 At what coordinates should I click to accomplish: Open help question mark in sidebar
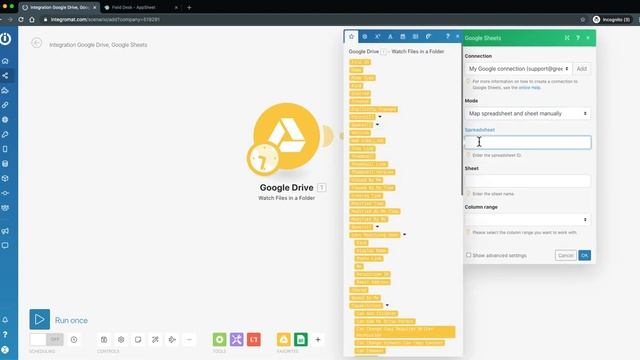[5, 334]
